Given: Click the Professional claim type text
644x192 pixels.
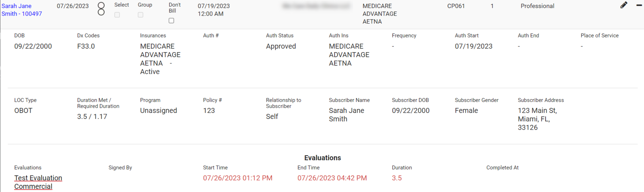Looking at the screenshot, I should coord(537,6).
